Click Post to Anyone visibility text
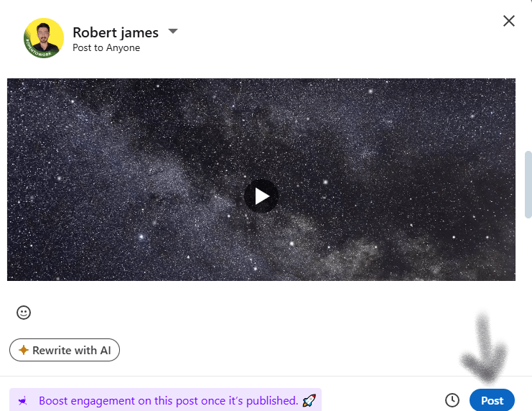The image size is (532, 411). [x=106, y=48]
